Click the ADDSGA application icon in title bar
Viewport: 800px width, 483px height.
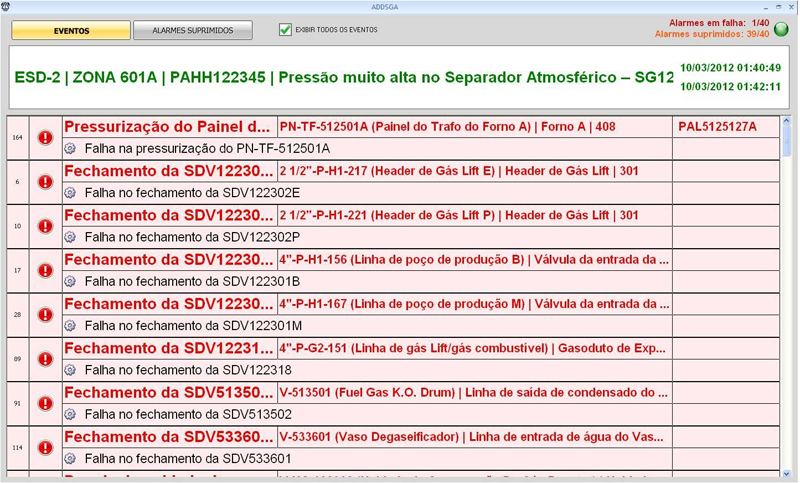click(x=5, y=7)
